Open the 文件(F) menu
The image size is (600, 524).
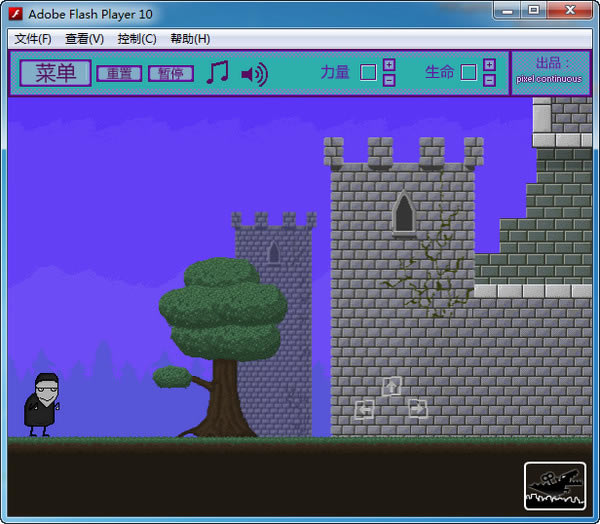[x=33, y=39]
